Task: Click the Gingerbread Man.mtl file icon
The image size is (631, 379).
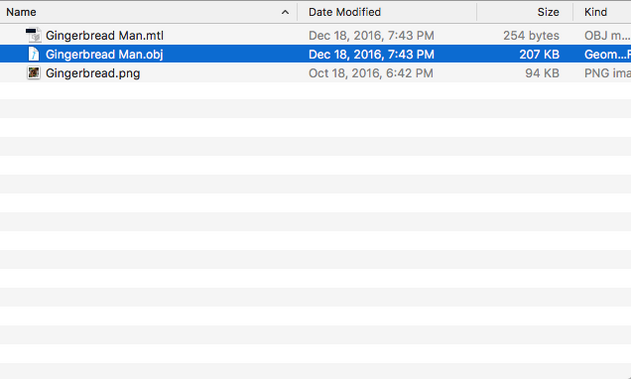Action: [33, 35]
